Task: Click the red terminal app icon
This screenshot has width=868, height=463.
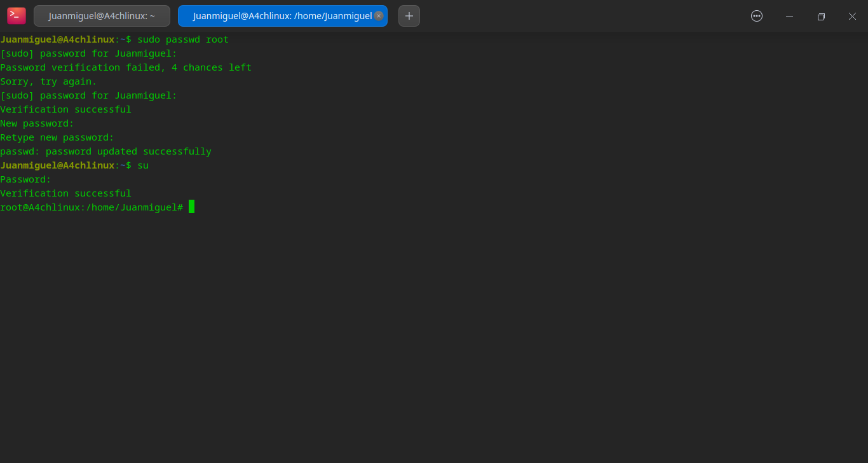Action: point(17,16)
